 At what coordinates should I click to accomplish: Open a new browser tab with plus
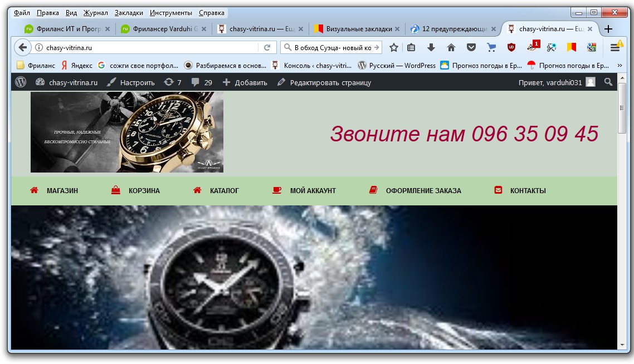coord(608,29)
